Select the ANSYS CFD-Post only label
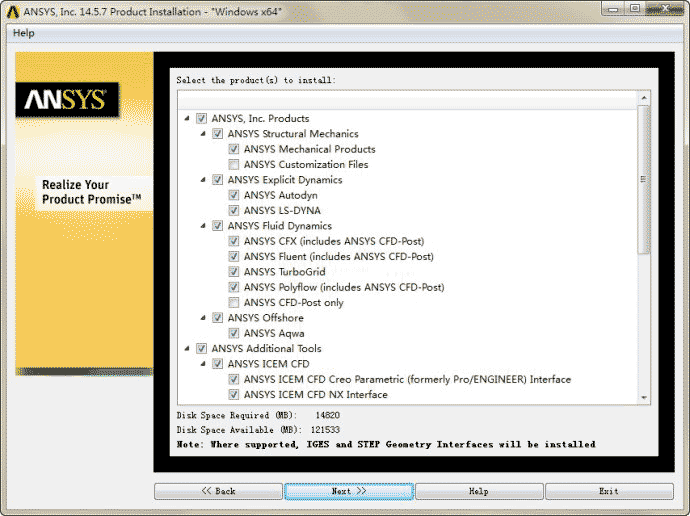 294,303
